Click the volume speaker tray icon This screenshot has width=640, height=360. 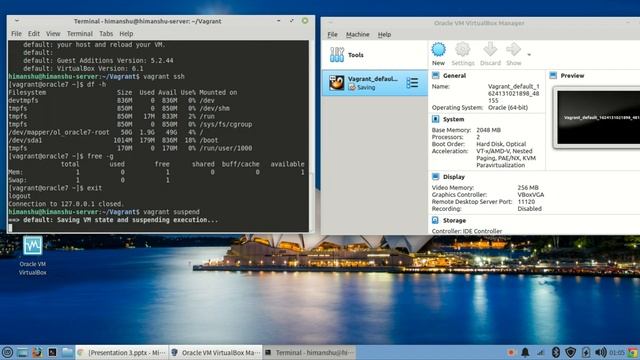600,352
